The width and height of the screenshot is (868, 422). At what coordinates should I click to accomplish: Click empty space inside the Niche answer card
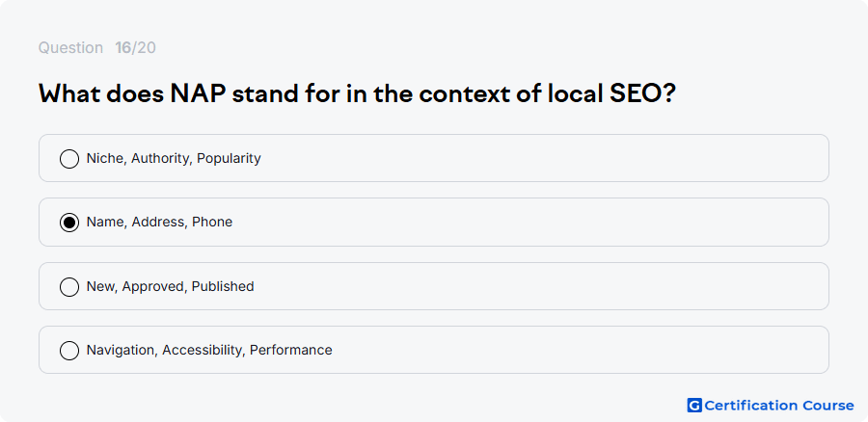[542, 158]
